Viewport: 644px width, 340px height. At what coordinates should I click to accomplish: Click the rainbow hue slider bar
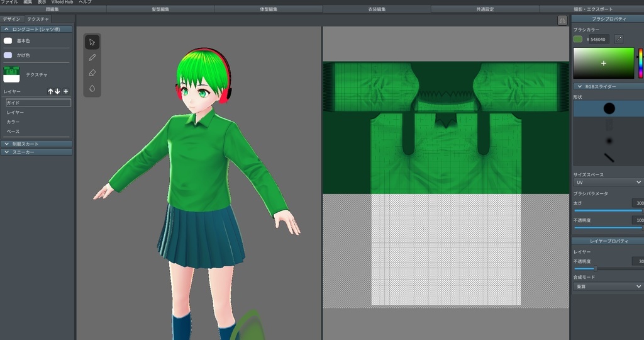pyautogui.click(x=640, y=64)
